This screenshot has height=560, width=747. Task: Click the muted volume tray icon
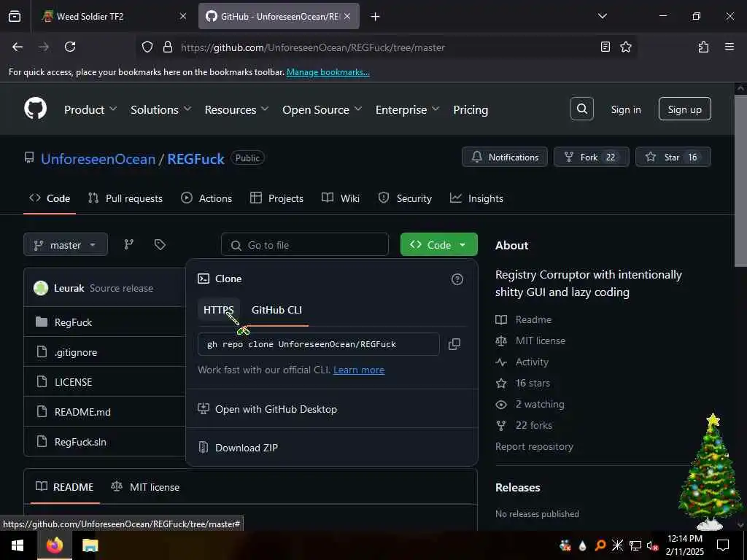point(652,545)
